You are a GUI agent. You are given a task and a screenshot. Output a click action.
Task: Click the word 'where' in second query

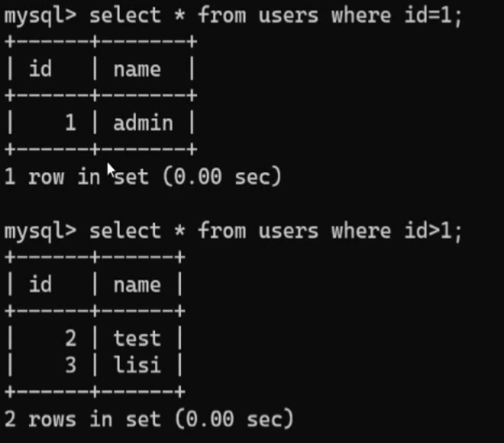coord(361,231)
